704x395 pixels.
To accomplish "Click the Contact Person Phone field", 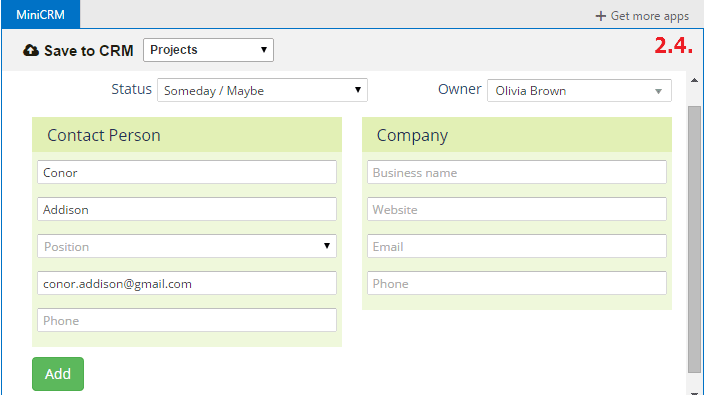I will [187, 320].
